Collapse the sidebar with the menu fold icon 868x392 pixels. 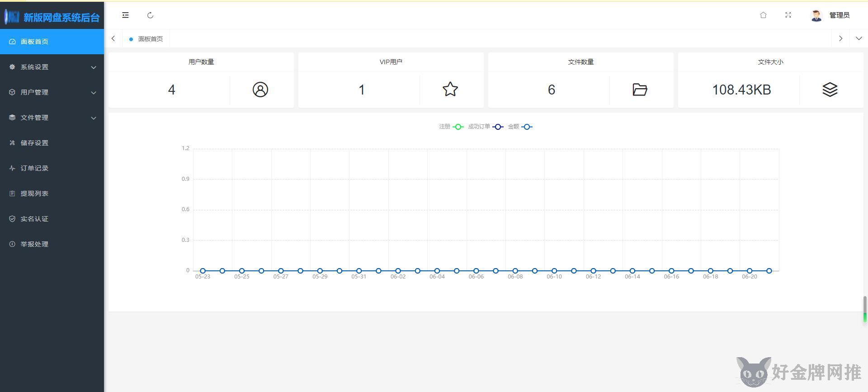click(125, 15)
